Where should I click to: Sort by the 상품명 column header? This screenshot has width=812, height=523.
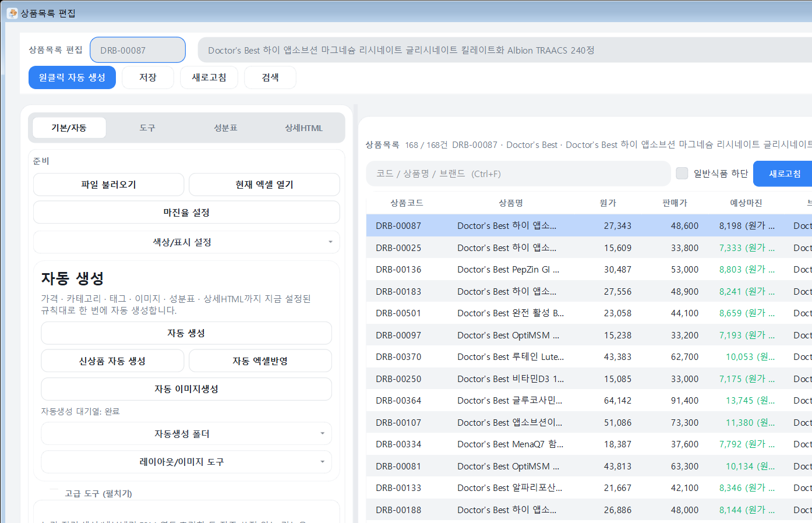[x=511, y=203]
